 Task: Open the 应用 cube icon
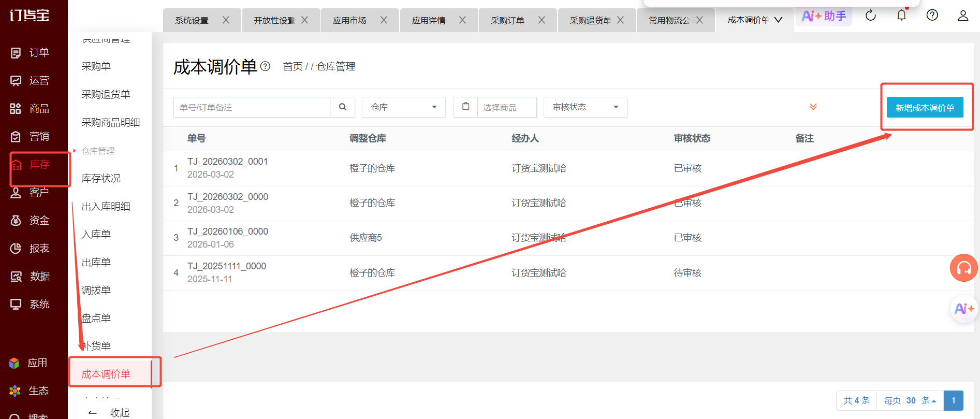pyautogui.click(x=14, y=363)
